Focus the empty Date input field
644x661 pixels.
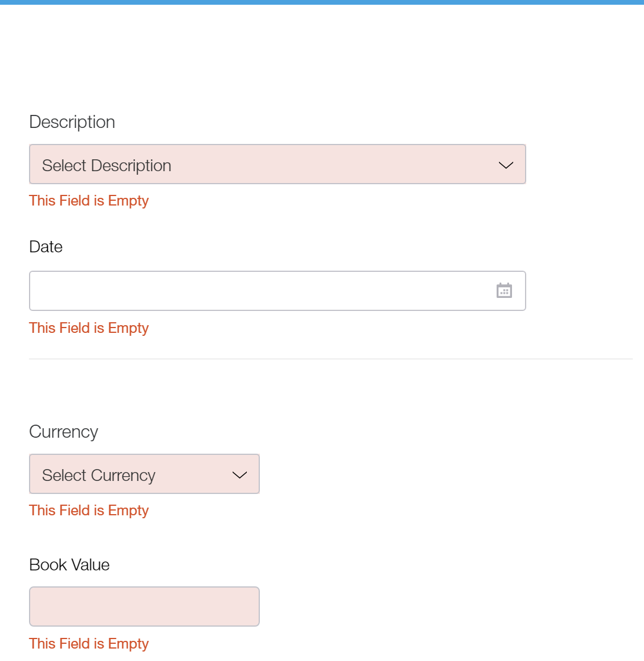[x=260, y=291]
